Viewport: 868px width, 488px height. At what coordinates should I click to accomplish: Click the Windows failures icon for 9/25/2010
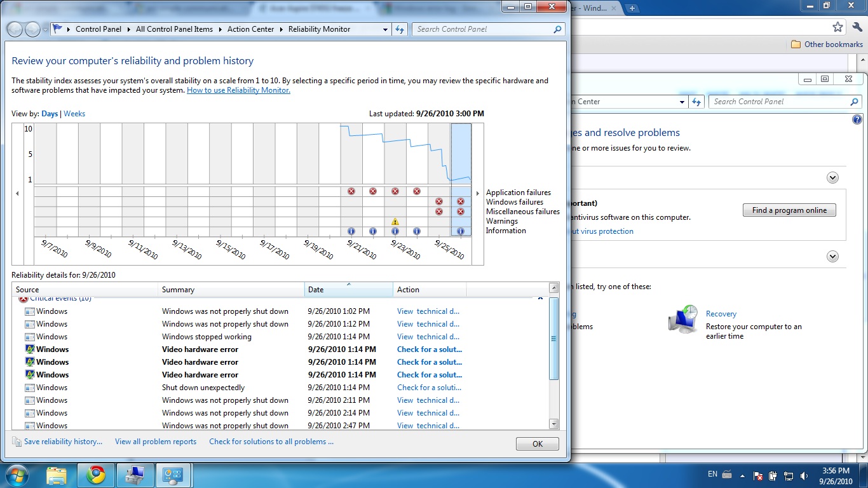click(x=439, y=201)
